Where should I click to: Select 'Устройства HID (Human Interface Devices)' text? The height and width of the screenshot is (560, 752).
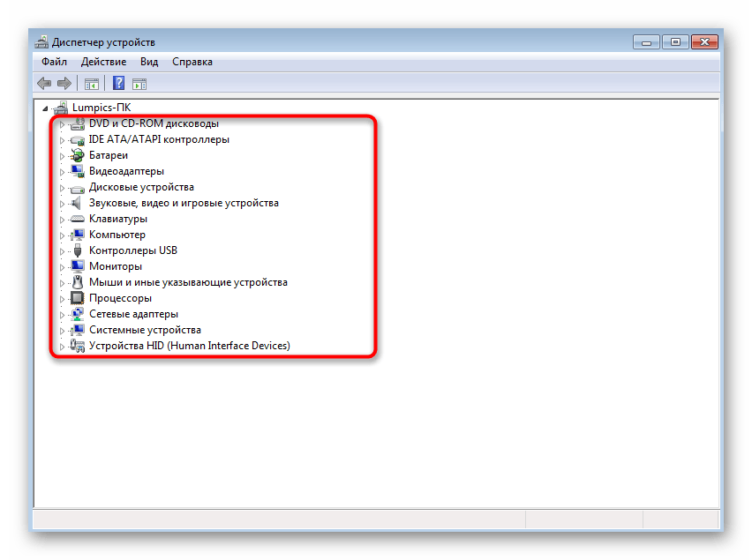coord(190,346)
